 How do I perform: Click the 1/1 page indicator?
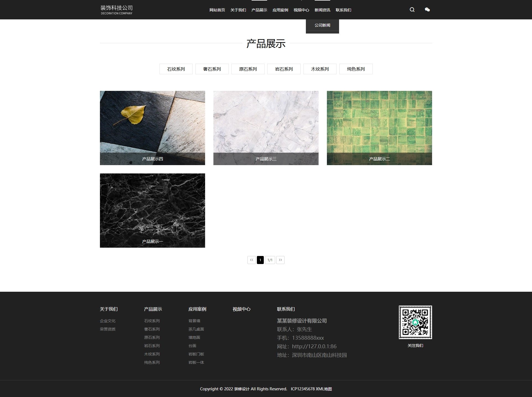(x=270, y=260)
